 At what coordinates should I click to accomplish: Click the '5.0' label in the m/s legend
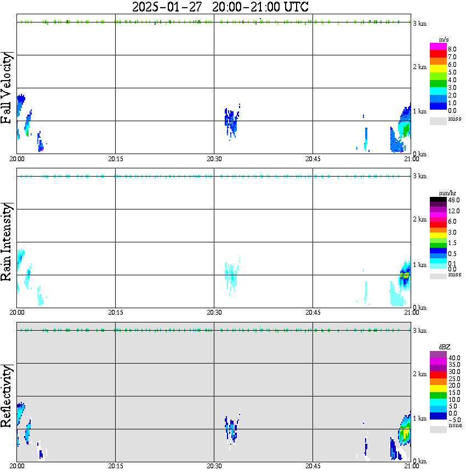point(452,72)
